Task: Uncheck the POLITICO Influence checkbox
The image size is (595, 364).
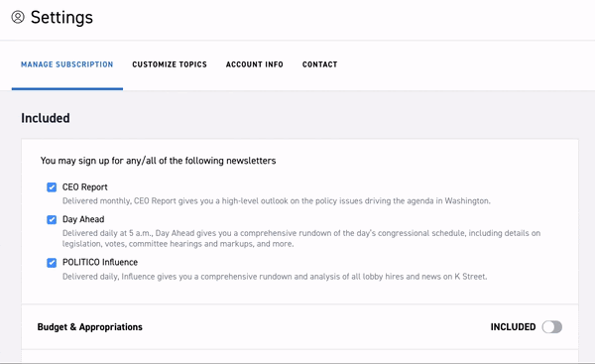Action: [52, 263]
